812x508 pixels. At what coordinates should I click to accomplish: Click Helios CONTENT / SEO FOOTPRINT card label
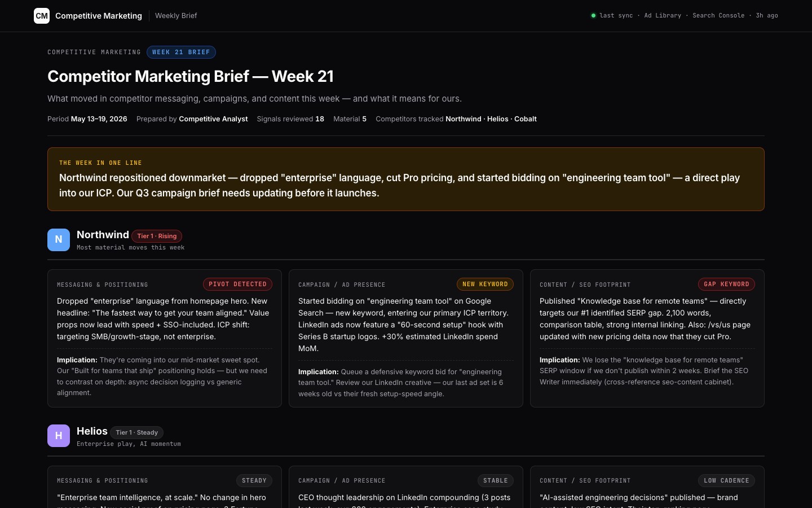585,481
